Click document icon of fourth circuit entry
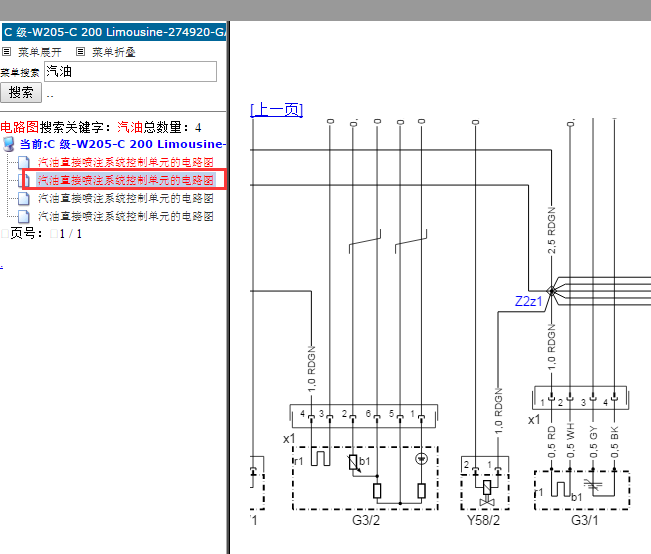This screenshot has height=554, width=651. (24, 216)
